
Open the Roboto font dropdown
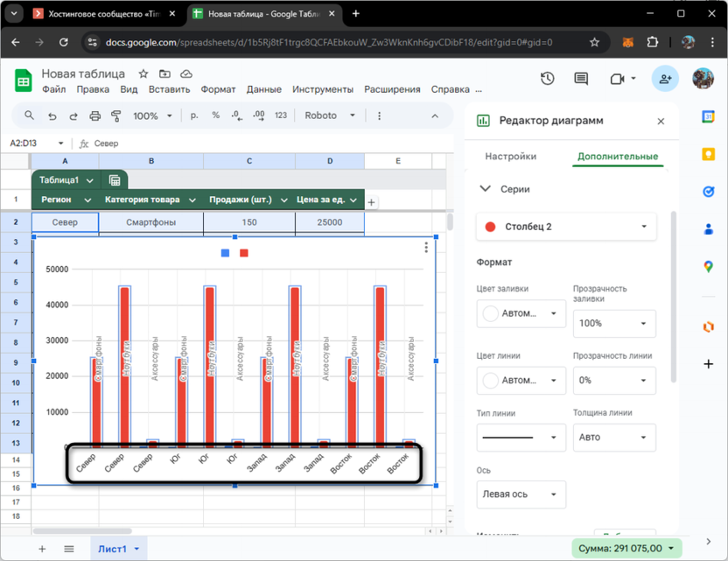331,116
